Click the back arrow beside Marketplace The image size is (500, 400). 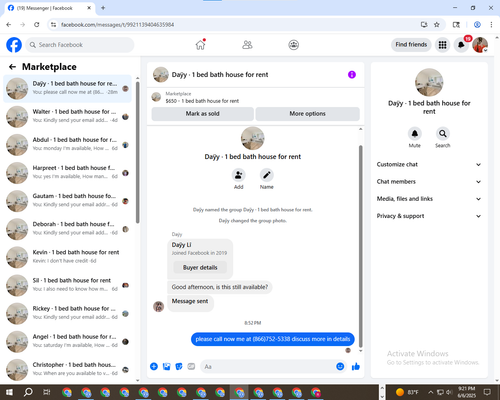12,67
